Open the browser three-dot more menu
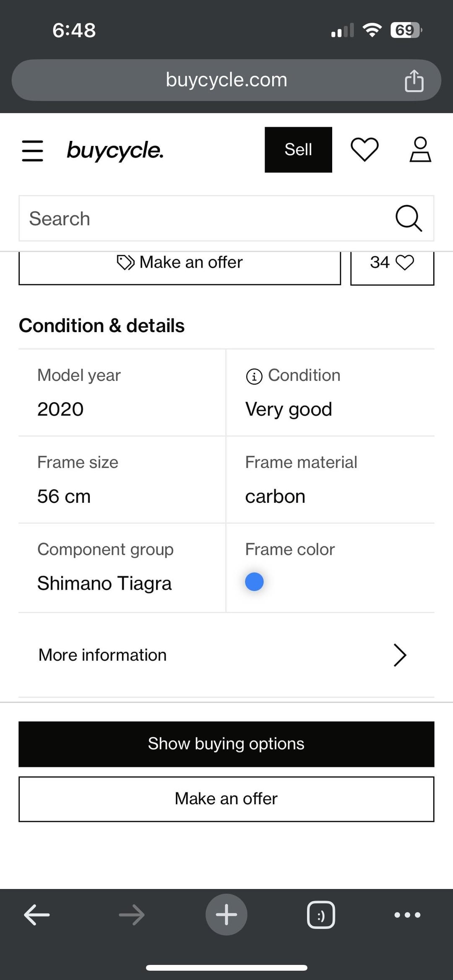Viewport: 453px width, 980px height. pyautogui.click(x=407, y=915)
